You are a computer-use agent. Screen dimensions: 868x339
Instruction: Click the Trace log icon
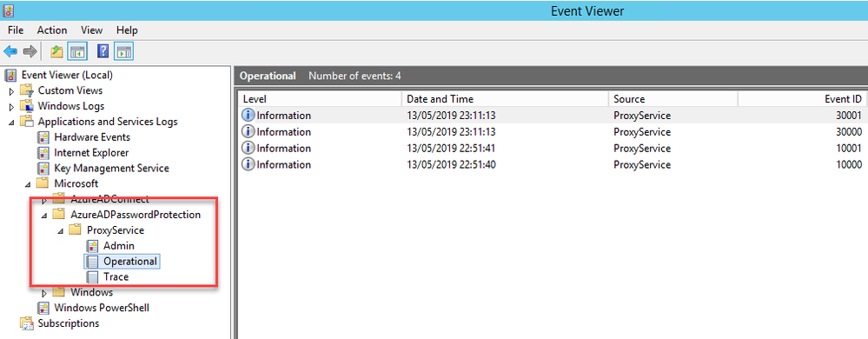tap(92, 276)
